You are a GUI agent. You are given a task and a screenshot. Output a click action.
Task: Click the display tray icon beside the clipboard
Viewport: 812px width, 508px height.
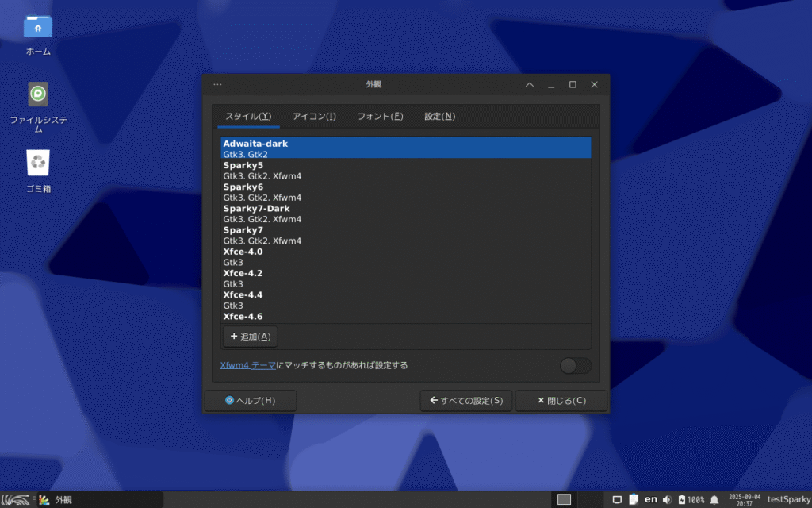pos(617,499)
